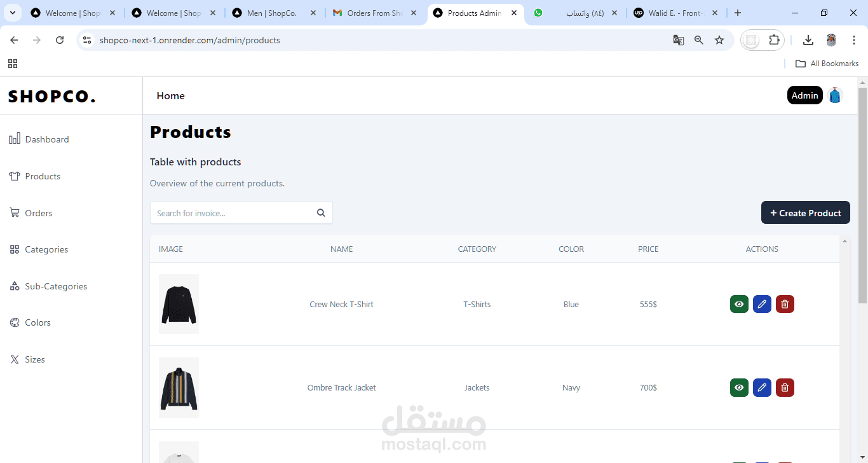The width and height of the screenshot is (868, 463).
Task: Click the Crew Neck T-Shirt thumbnail
Action: coord(179,304)
